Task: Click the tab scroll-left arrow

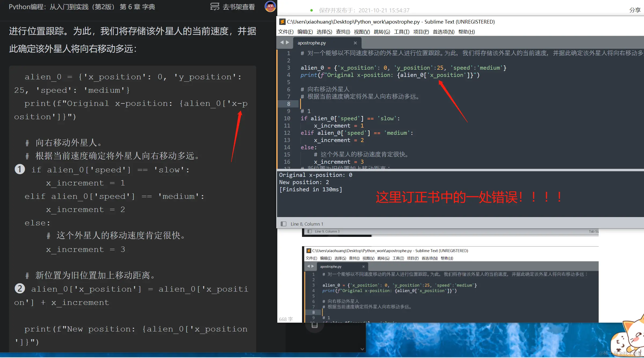Action: click(282, 43)
